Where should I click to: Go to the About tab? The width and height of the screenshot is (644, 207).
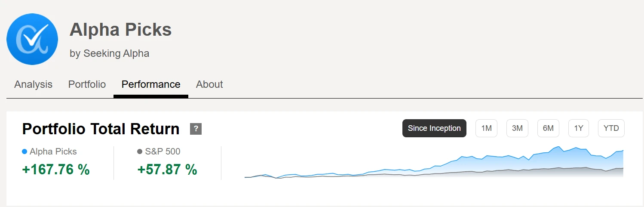pyautogui.click(x=209, y=84)
